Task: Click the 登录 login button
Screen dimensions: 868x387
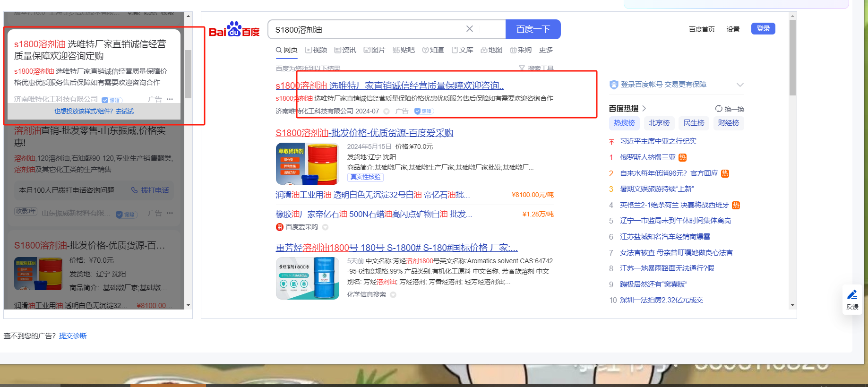Action: pyautogui.click(x=763, y=29)
